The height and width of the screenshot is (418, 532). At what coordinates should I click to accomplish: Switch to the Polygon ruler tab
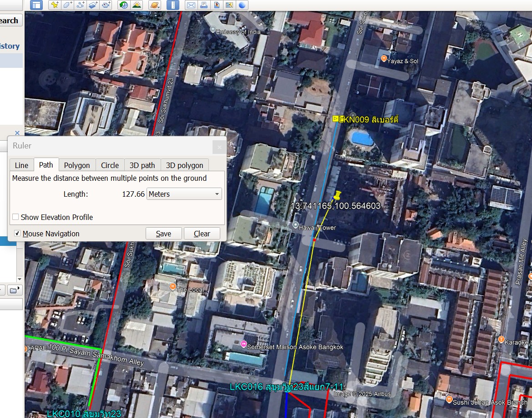[x=77, y=165]
